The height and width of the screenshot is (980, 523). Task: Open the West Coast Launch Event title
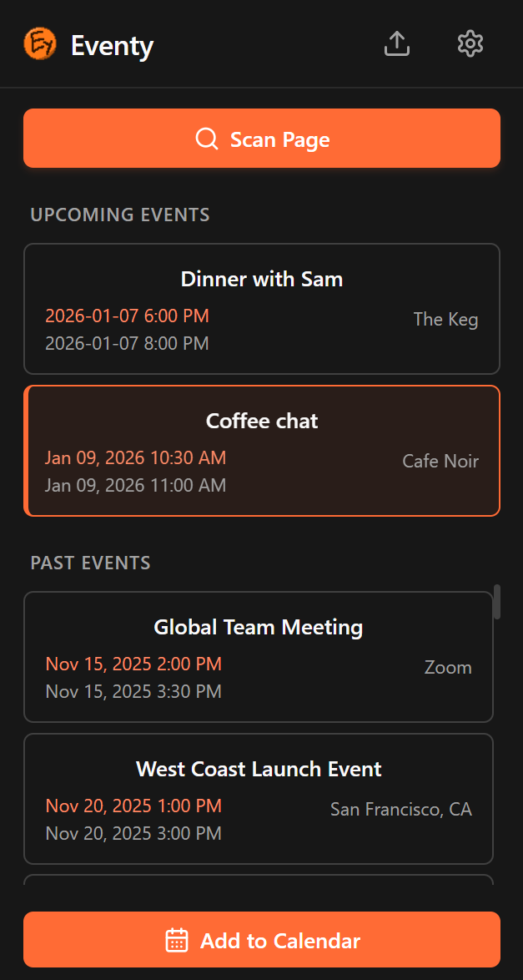click(259, 769)
